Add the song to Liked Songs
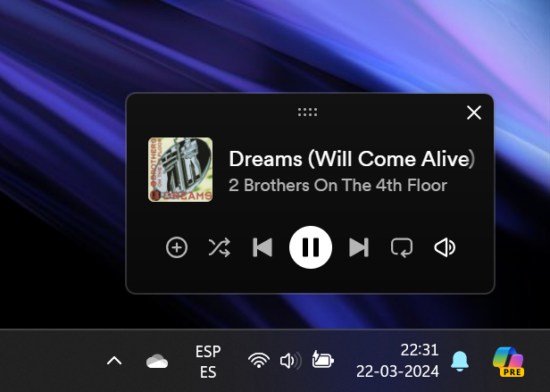Viewport: 550px width, 392px height. coord(177,247)
